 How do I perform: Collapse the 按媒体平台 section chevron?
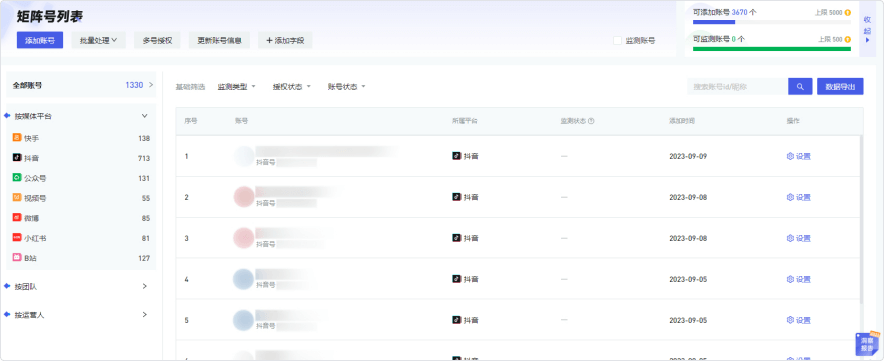coord(144,116)
